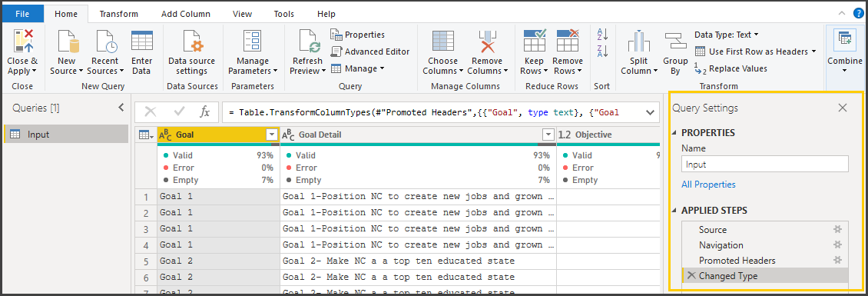Delete the Changed Type step

click(691, 275)
